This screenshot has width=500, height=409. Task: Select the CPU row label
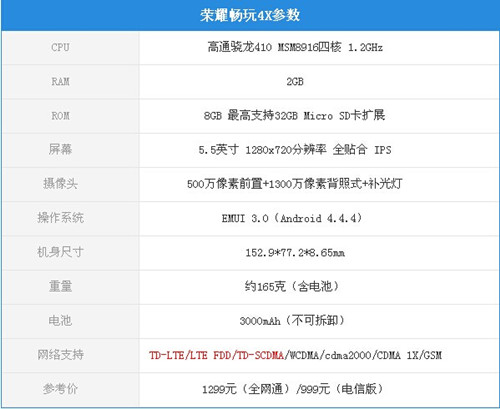pyautogui.click(x=60, y=47)
